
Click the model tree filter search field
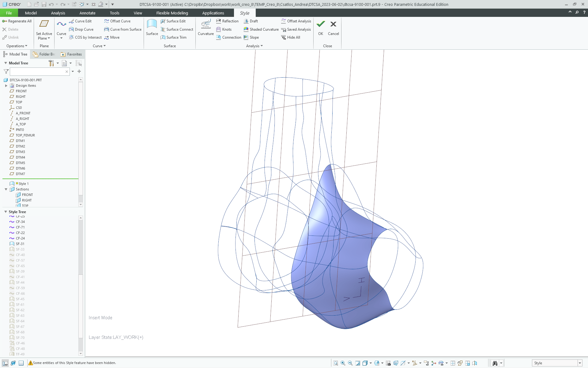coord(37,71)
